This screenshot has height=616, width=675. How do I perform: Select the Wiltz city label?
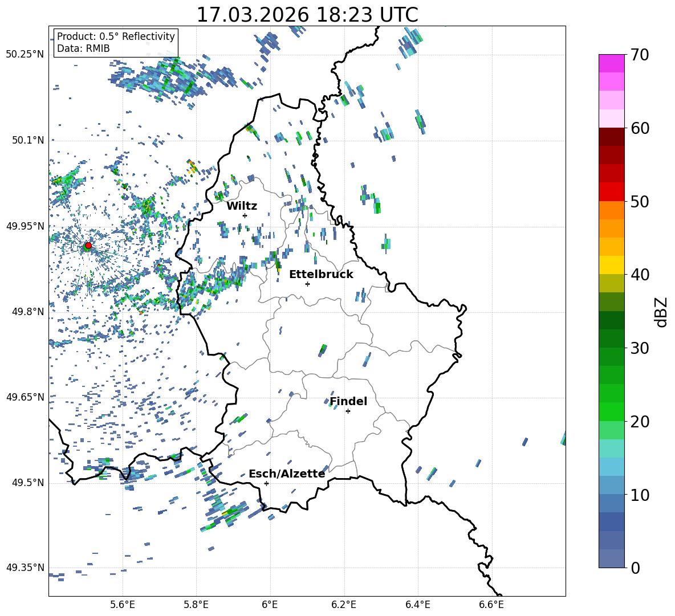(x=242, y=206)
